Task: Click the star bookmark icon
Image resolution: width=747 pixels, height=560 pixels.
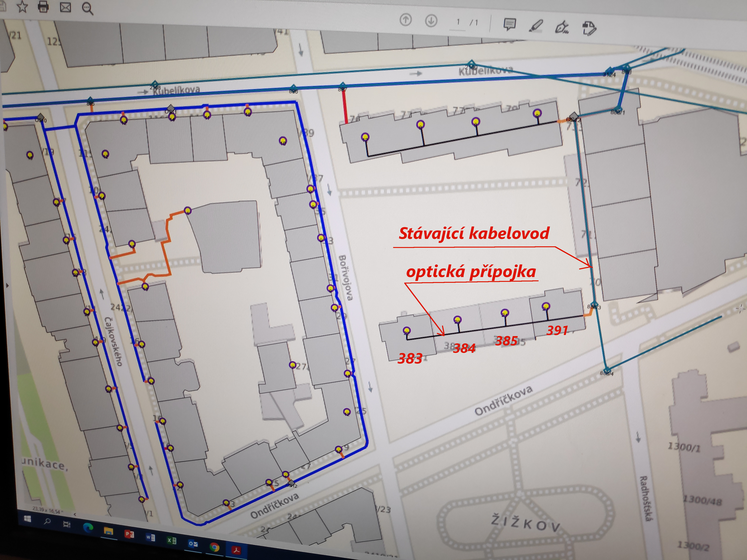Action: pyautogui.click(x=22, y=6)
